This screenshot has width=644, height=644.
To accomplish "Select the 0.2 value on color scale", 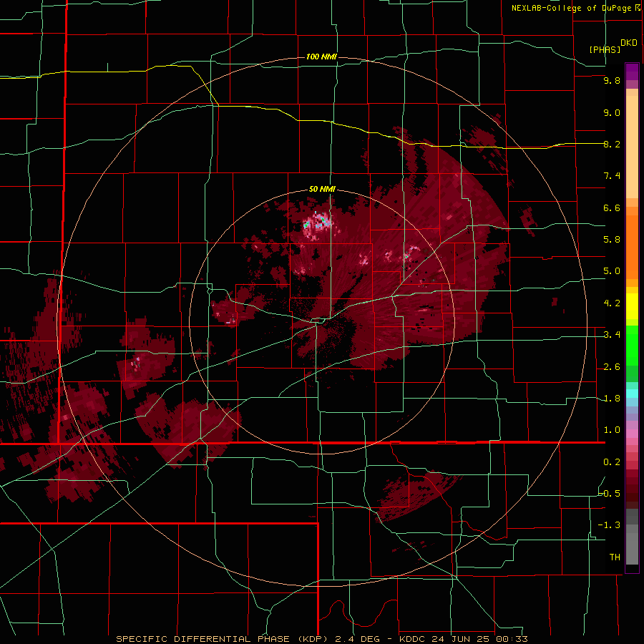I will coord(612,462).
